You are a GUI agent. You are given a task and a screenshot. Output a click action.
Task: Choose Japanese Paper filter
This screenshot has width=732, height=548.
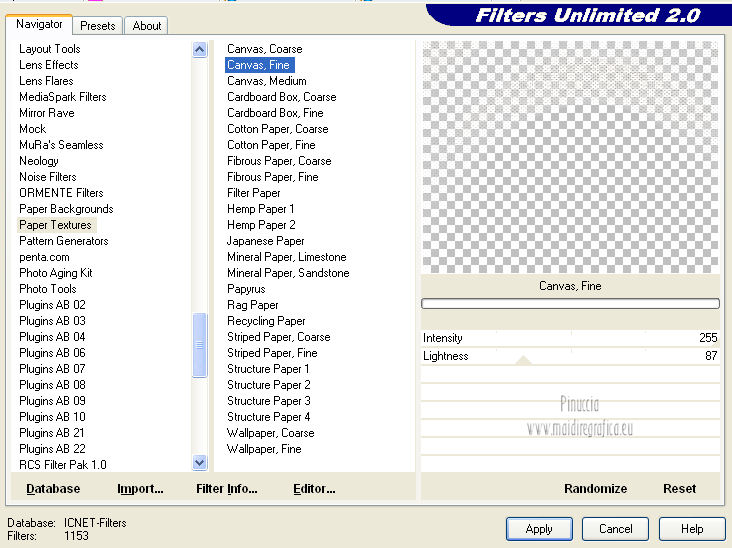(x=265, y=241)
